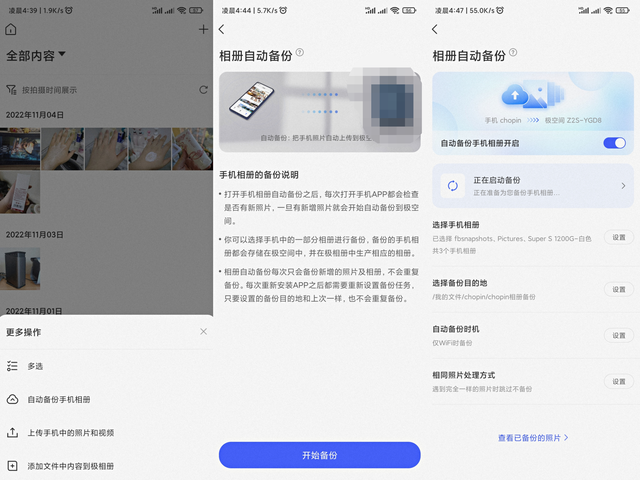Close the 更多操作 panel
Viewport: 640px width, 480px height.
203,331
